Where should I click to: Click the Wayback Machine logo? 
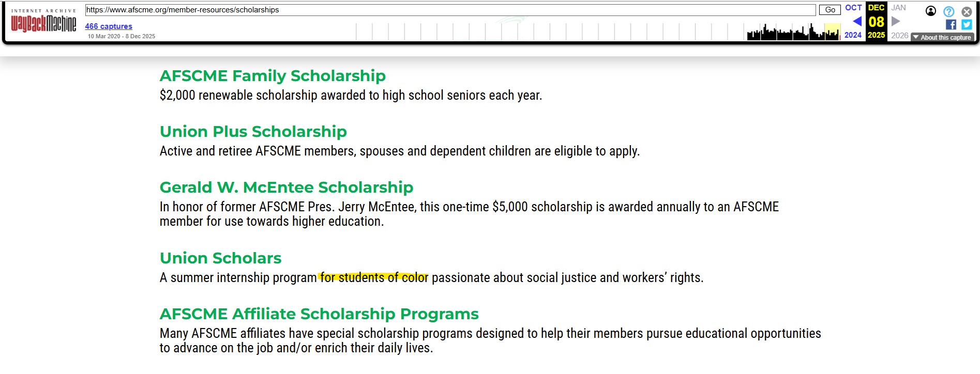43,23
